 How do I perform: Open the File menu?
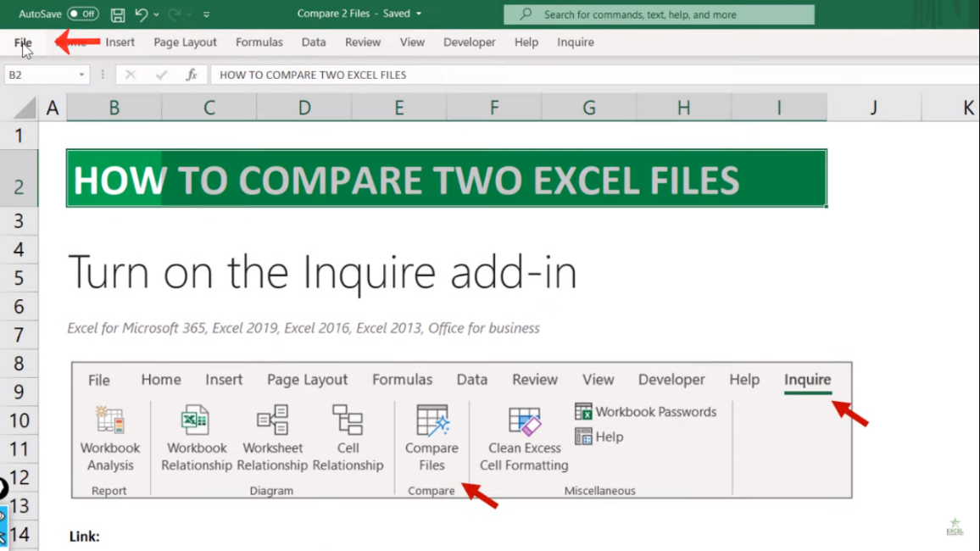pos(23,42)
